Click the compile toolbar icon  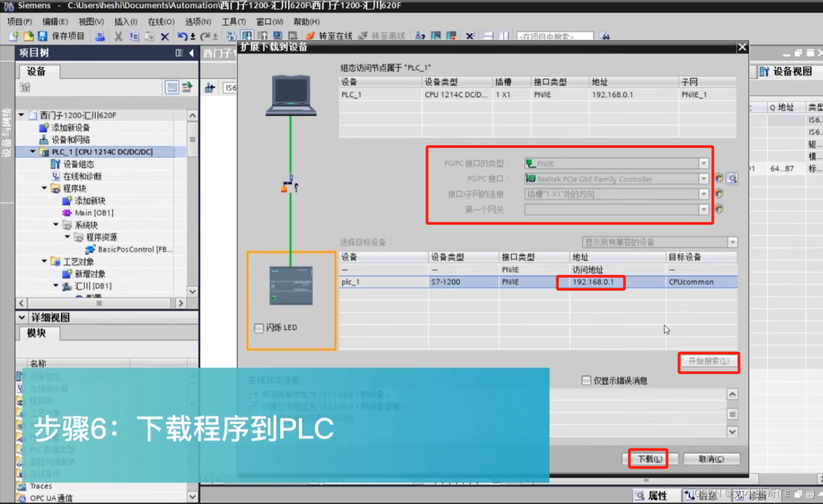tap(231, 36)
